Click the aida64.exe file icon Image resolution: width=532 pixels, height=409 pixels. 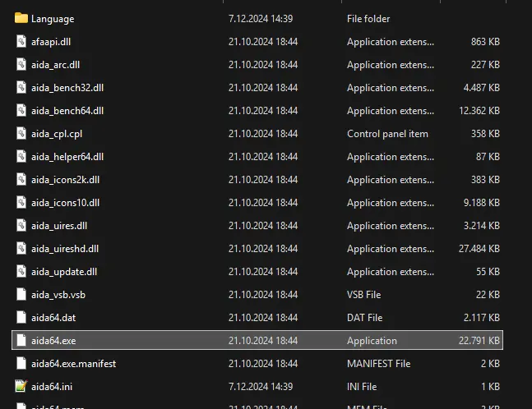click(21, 340)
